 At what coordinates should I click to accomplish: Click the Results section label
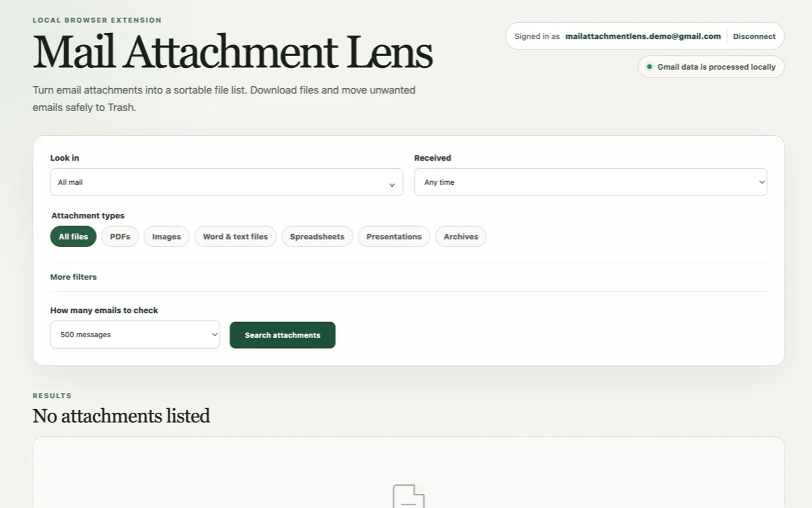tap(52, 396)
